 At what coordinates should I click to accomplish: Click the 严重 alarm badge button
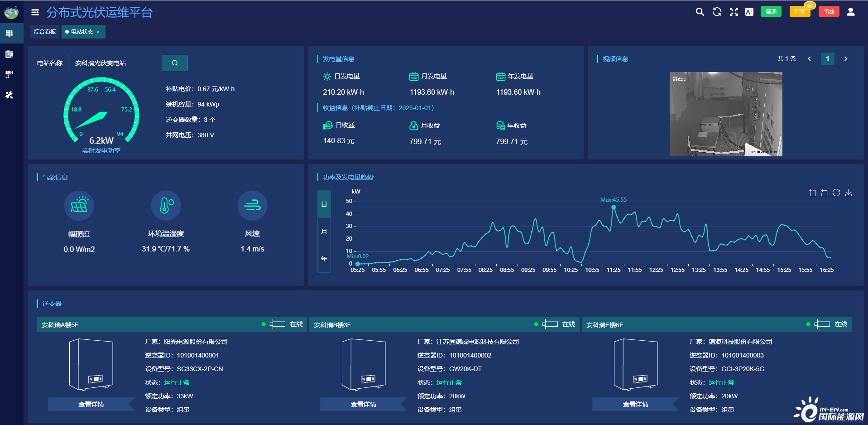[800, 12]
